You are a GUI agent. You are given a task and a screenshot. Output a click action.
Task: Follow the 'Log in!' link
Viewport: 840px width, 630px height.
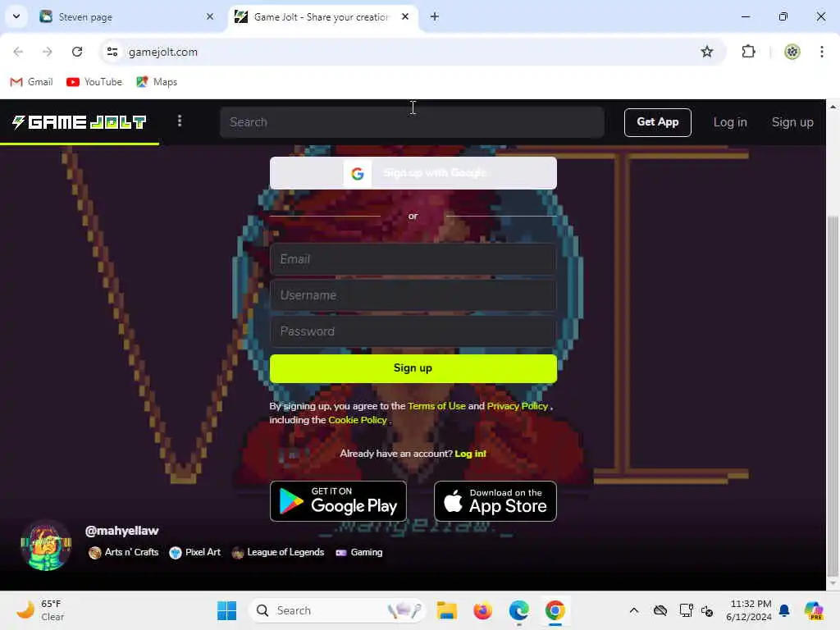coord(470,454)
